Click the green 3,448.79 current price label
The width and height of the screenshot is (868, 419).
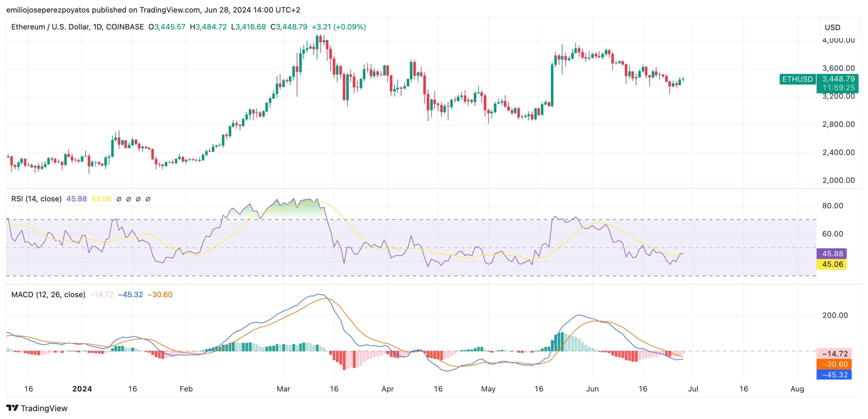pyautogui.click(x=838, y=79)
